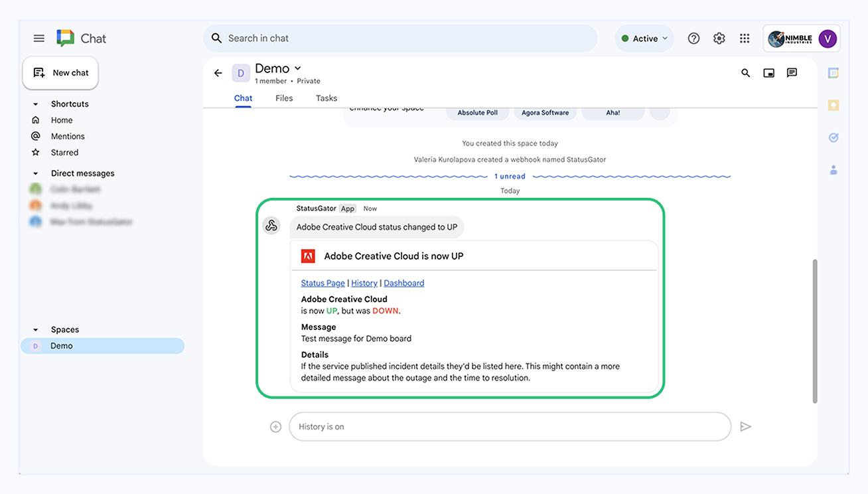Switch to the Files tab

pyautogui.click(x=284, y=98)
